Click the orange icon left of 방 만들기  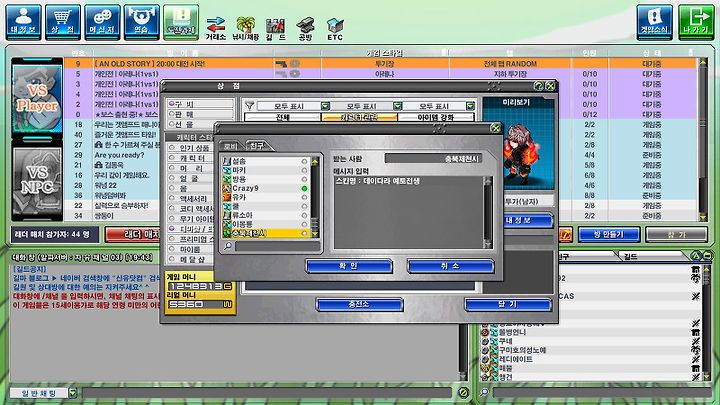[x=565, y=235]
